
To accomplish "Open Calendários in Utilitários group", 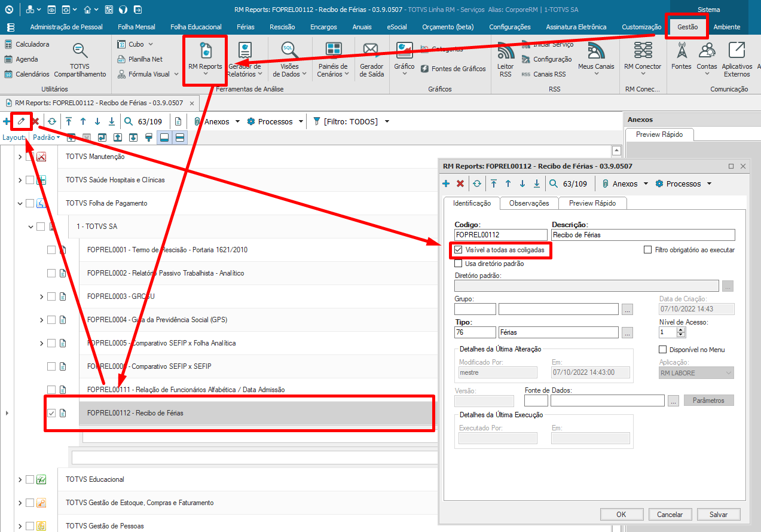I will click(x=27, y=74).
